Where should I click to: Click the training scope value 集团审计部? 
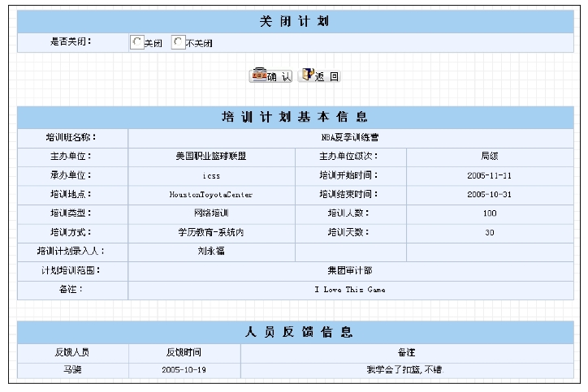[x=349, y=270]
